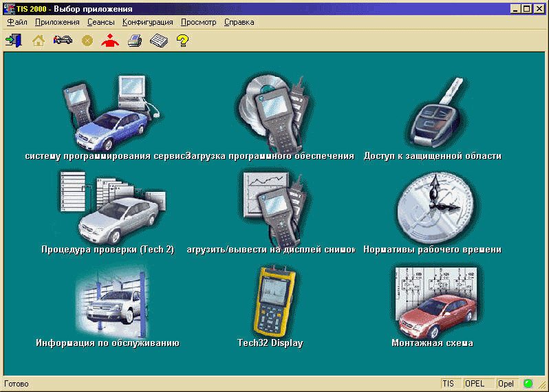Open the clock labor times icon
This screenshot has width=549, height=392.
435,207
